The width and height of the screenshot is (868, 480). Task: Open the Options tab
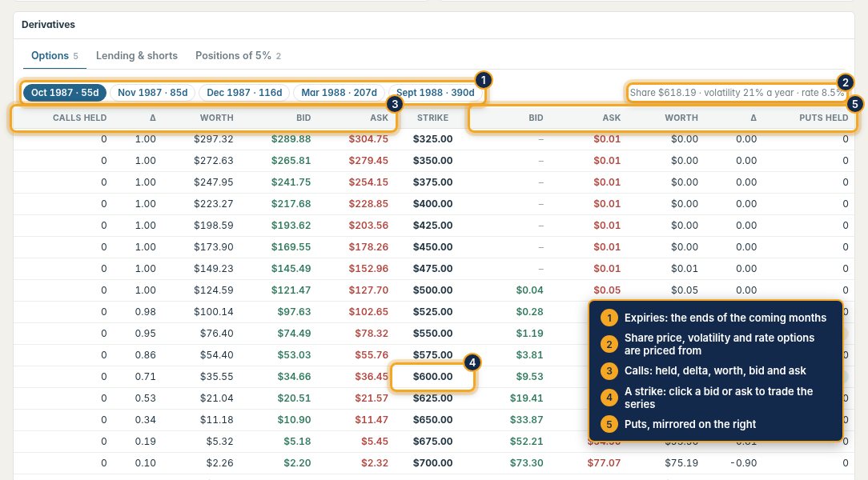click(x=54, y=56)
